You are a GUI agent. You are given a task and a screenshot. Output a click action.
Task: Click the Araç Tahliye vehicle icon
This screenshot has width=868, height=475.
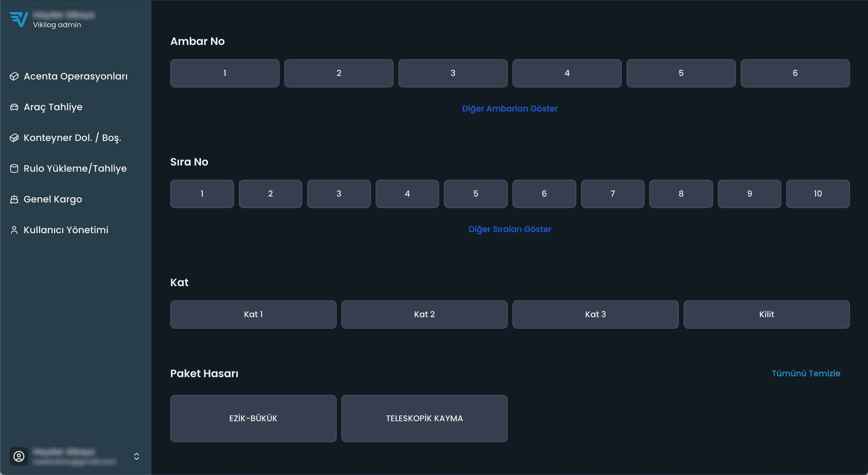click(14, 107)
